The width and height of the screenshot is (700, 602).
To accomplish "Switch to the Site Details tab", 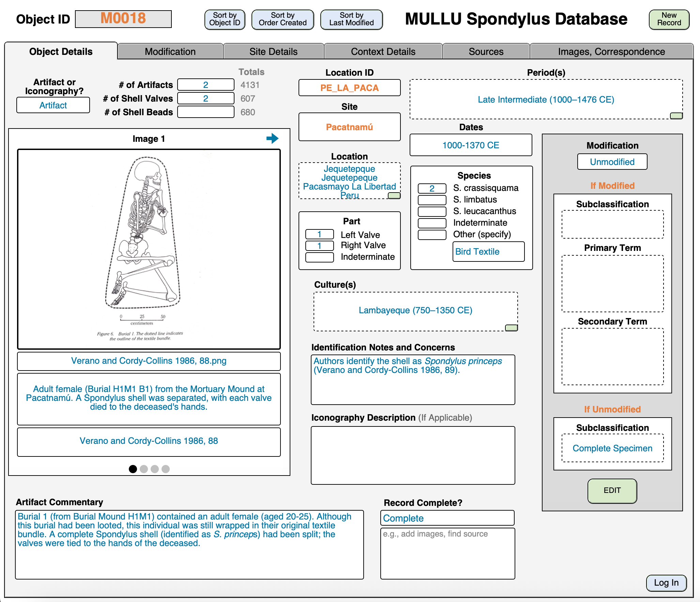I will [273, 51].
